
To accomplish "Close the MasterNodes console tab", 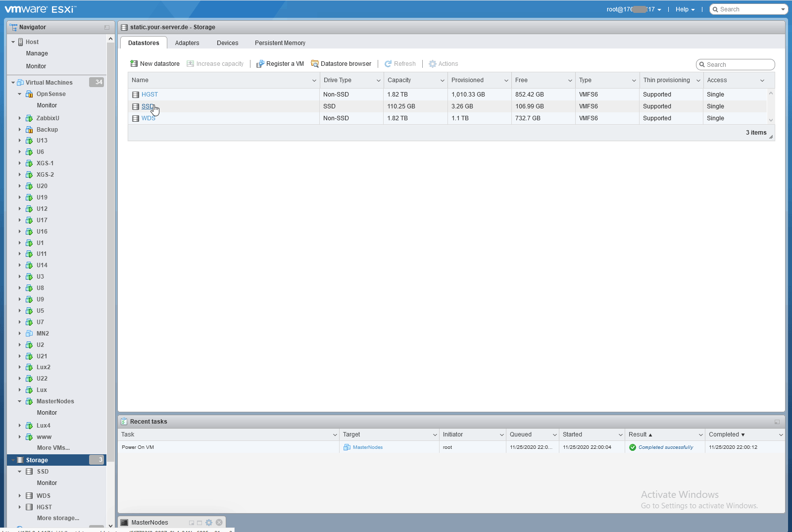I will [219, 523].
